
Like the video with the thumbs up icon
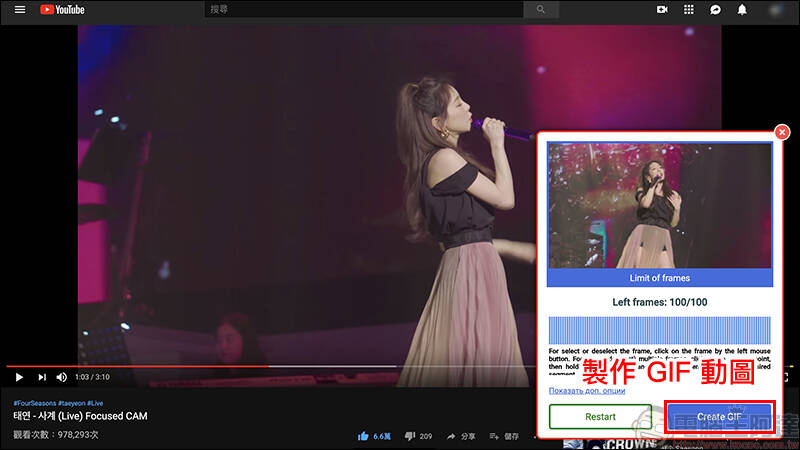tap(363, 436)
